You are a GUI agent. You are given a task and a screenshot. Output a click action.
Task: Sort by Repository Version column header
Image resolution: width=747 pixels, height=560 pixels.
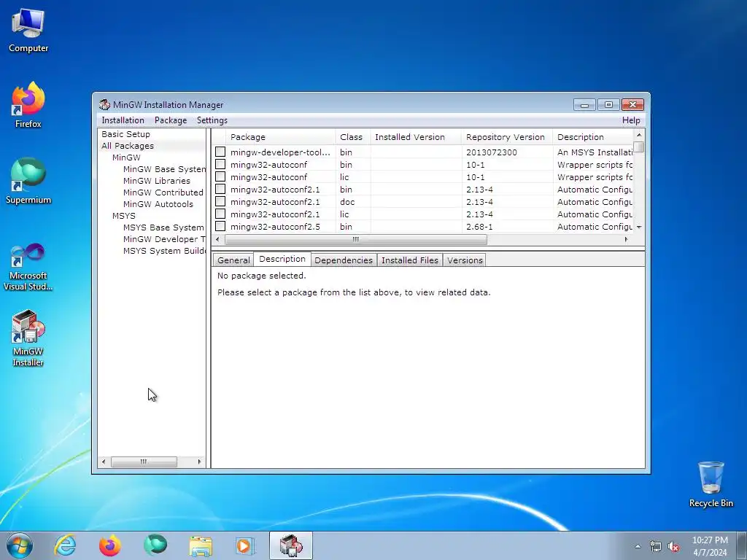(x=507, y=137)
